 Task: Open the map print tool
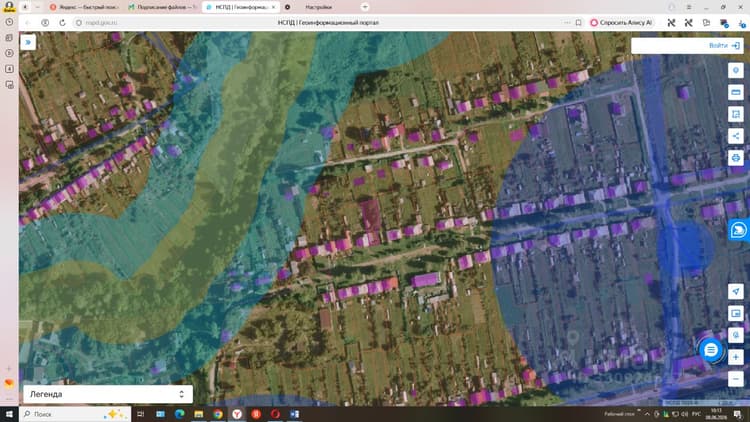[x=736, y=157]
